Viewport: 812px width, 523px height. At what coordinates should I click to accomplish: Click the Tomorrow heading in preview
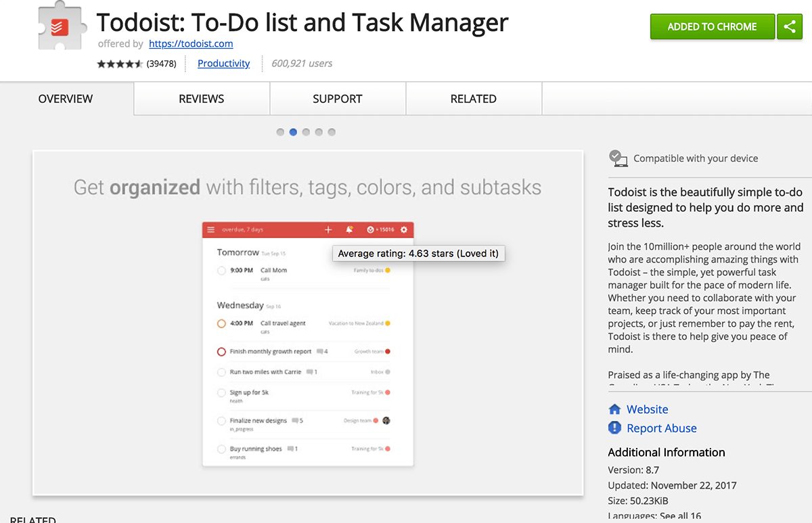coord(238,252)
